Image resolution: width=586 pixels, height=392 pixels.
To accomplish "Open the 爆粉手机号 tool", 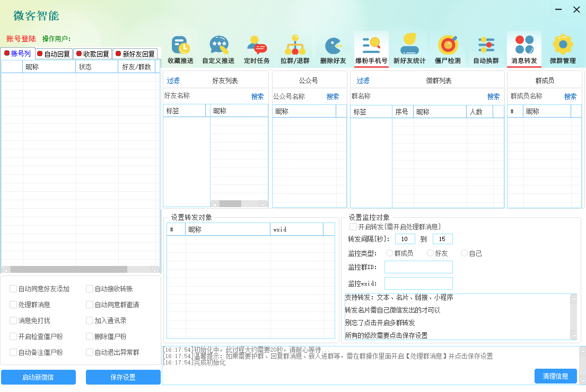I will [x=371, y=50].
